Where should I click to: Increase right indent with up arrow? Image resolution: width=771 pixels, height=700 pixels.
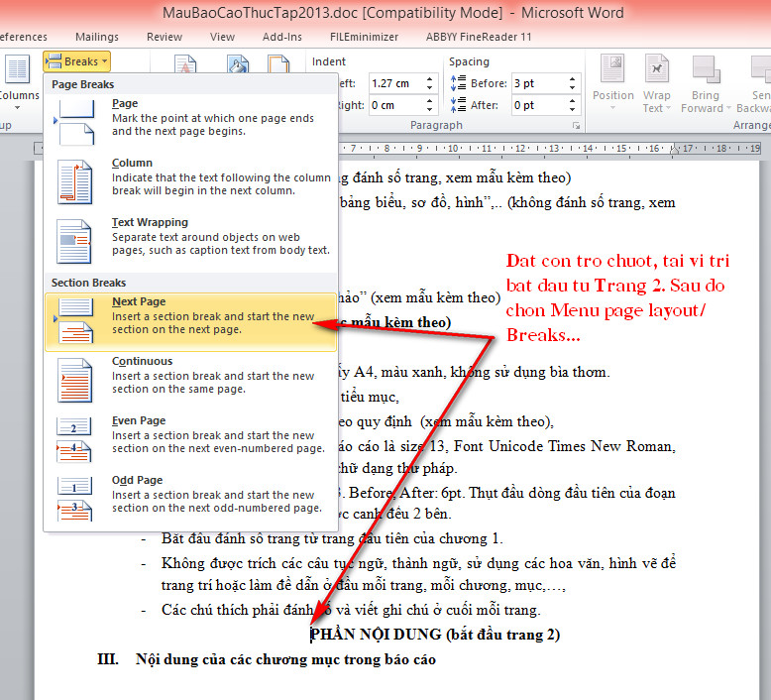point(430,101)
